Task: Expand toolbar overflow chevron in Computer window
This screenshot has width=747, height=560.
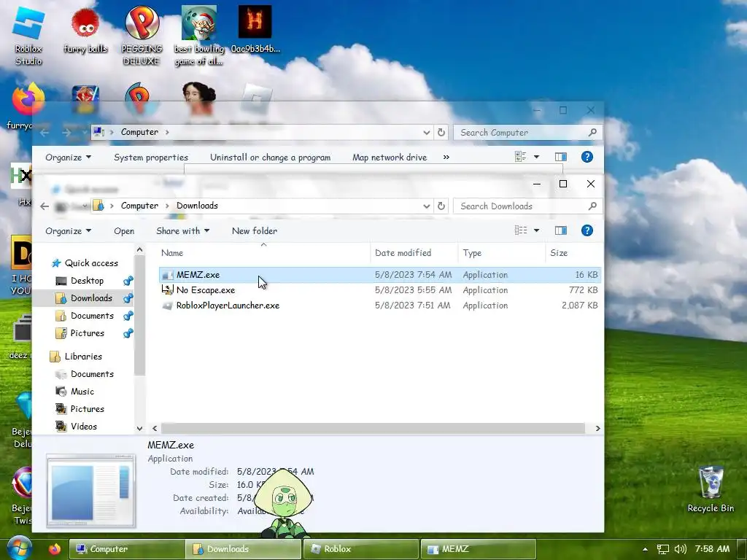Action: coord(446,157)
